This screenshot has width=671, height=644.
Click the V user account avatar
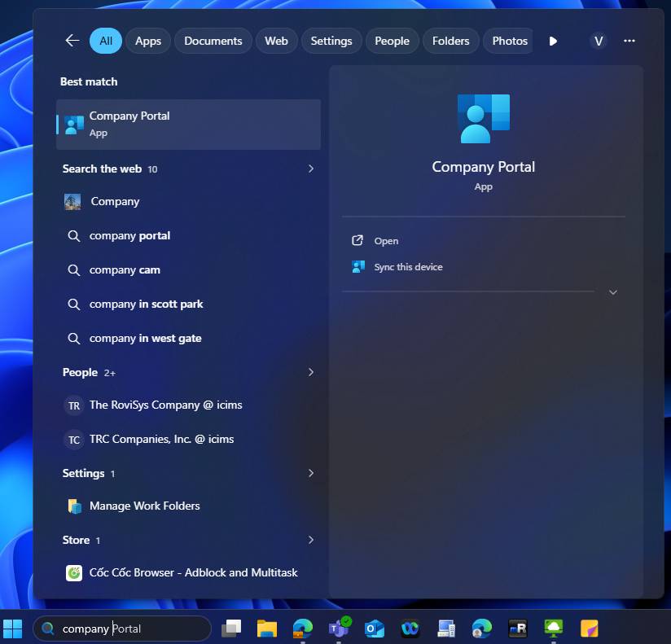click(599, 41)
